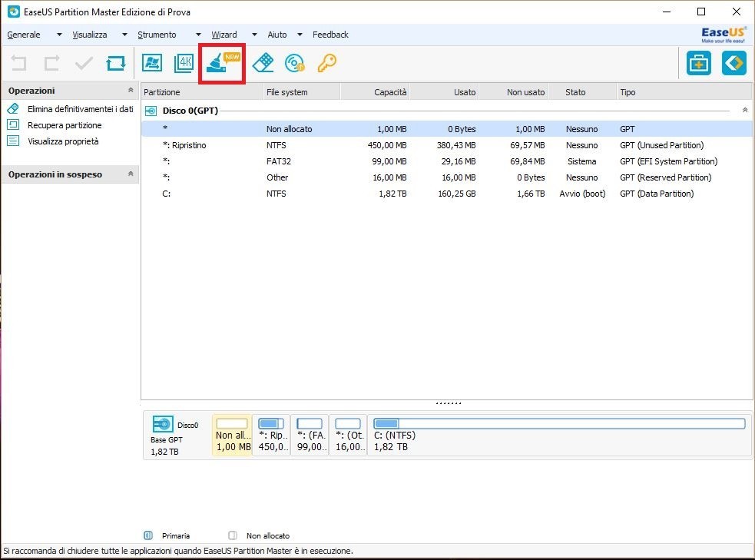Collapse the Disco 0(GPT) group
This screenshot has width=755, height=560.
[744, 111]
